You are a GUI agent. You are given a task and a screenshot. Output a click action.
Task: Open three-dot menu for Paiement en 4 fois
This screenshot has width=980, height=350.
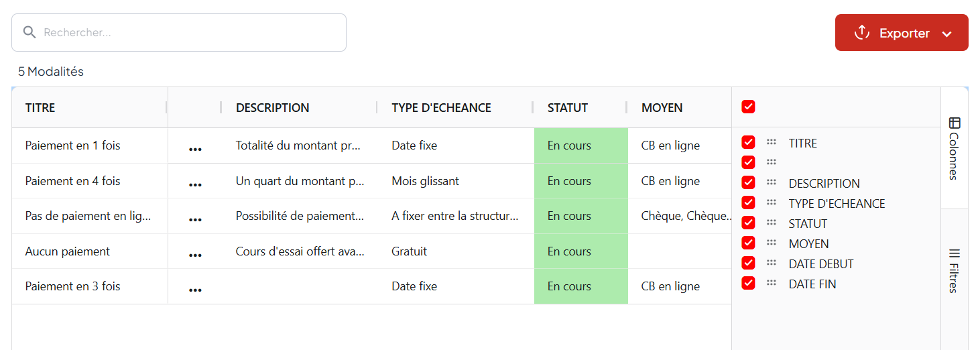(195, 184)
